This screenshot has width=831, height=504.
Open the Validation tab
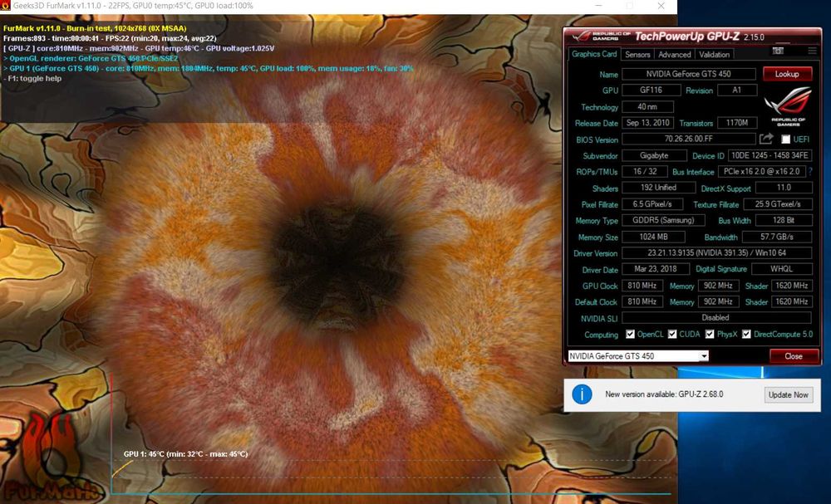pyautogui.click(x=714, y=55)
